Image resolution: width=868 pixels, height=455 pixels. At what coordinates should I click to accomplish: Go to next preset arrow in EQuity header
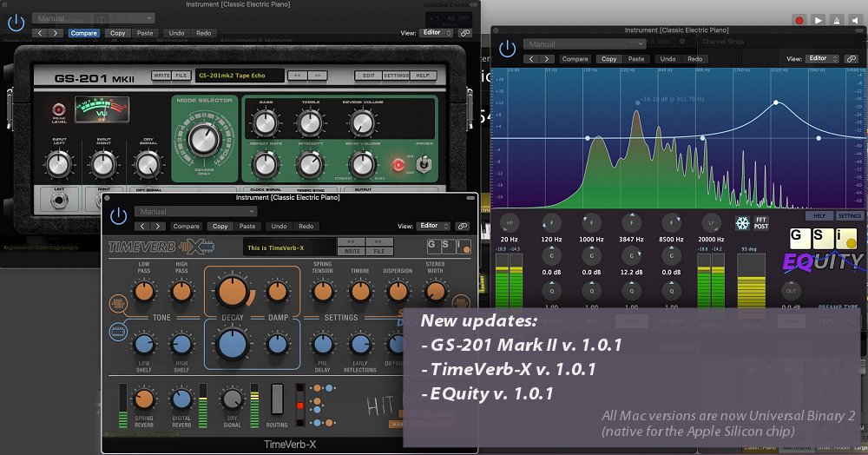tap(547, 59)
